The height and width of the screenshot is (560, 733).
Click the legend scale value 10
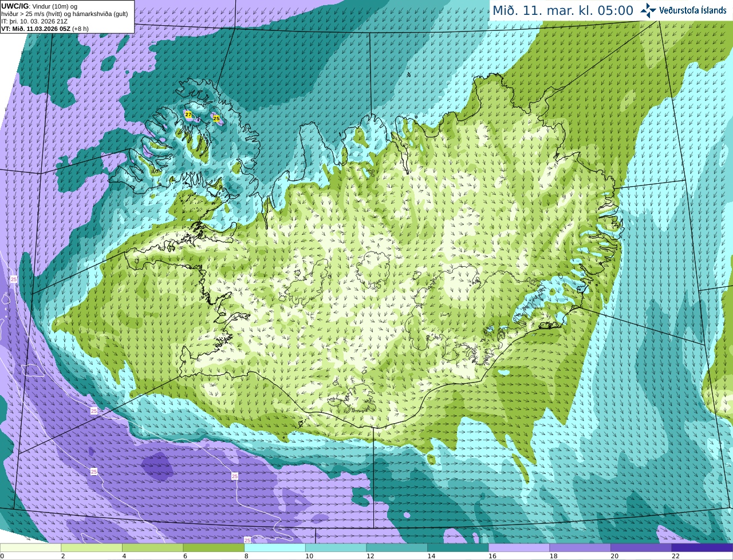coord(309,556)
